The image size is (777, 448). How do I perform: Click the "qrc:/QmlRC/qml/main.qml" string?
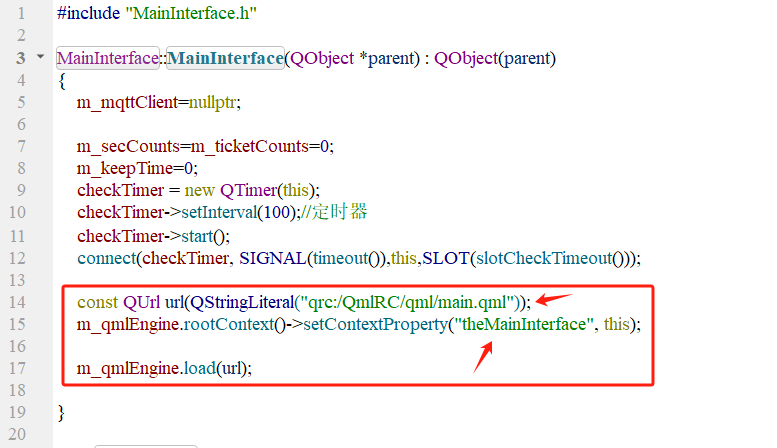(407, 302)
